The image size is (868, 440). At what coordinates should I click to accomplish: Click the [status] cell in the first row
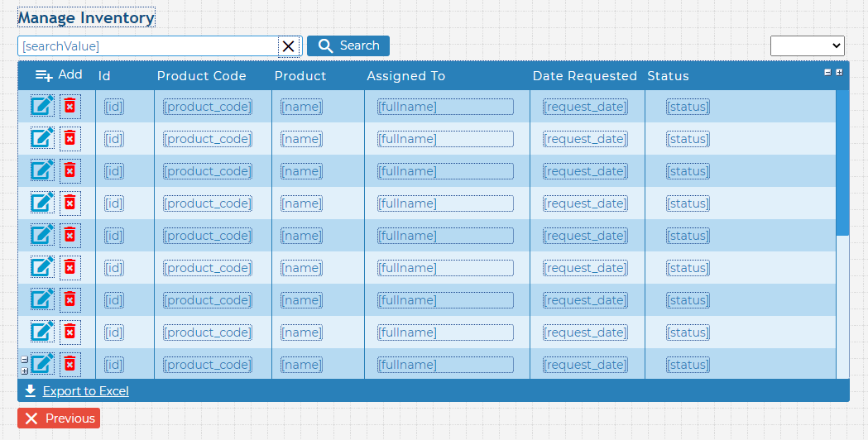coord(688,107)
